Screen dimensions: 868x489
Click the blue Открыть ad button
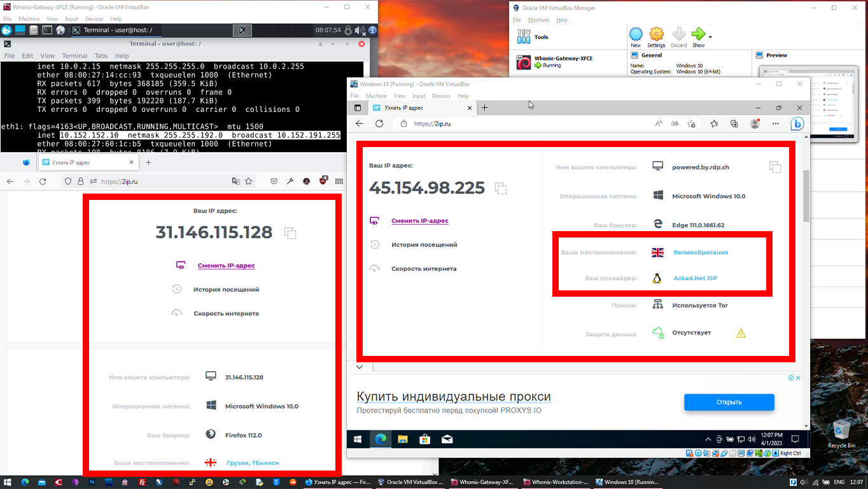pyautogui.click(x=729, y=402)
